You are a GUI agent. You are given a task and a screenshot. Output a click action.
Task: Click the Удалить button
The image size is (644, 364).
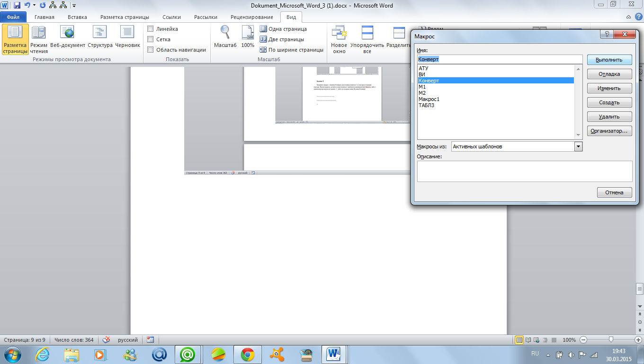(x=609, y=117)
